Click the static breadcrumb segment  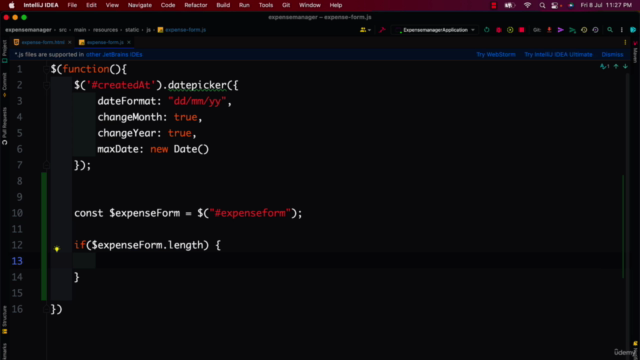[132, 30]
